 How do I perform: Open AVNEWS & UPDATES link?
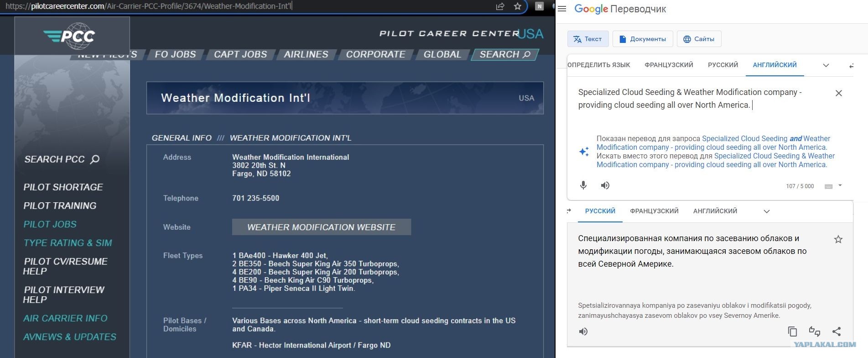70,337
